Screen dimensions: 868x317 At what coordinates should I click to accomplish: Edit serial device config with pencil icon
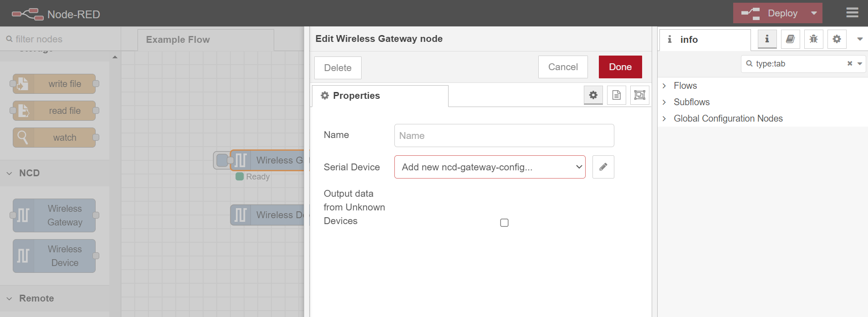(603, 167)
